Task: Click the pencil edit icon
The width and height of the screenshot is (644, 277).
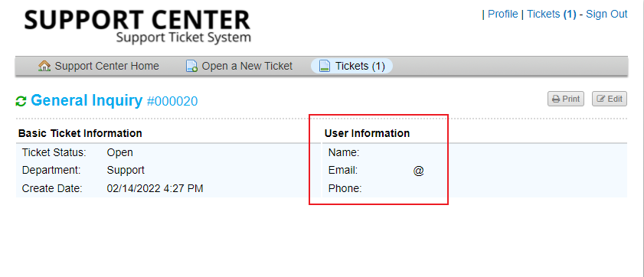Action: point(601,99)
